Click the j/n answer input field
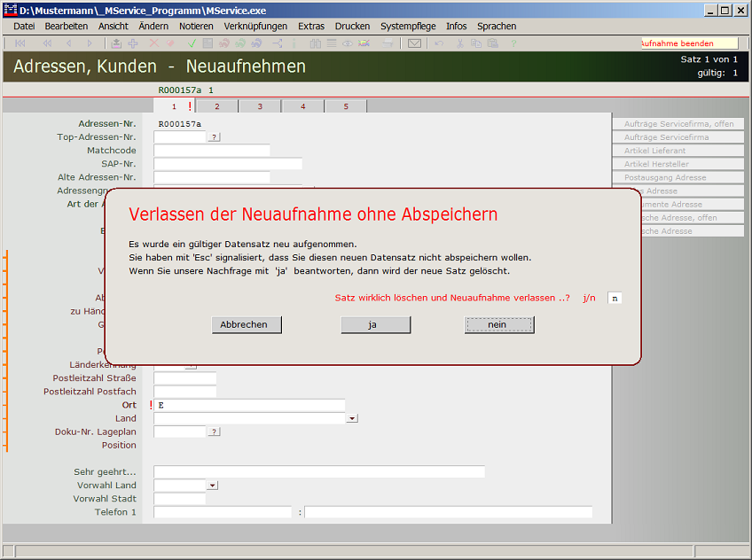The height and width of the screenshot is (560, 752). [x=614, y=299]
